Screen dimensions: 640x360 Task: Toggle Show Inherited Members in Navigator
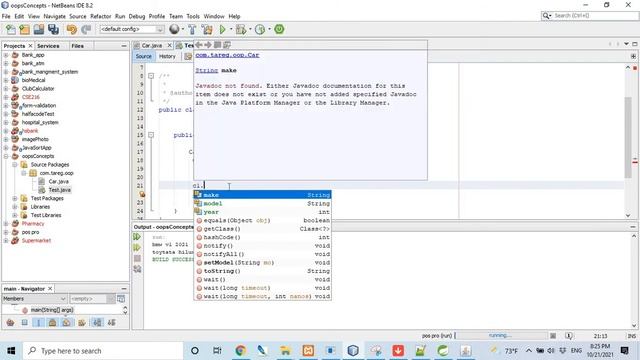pyautogui.click(x=10, y=322)
